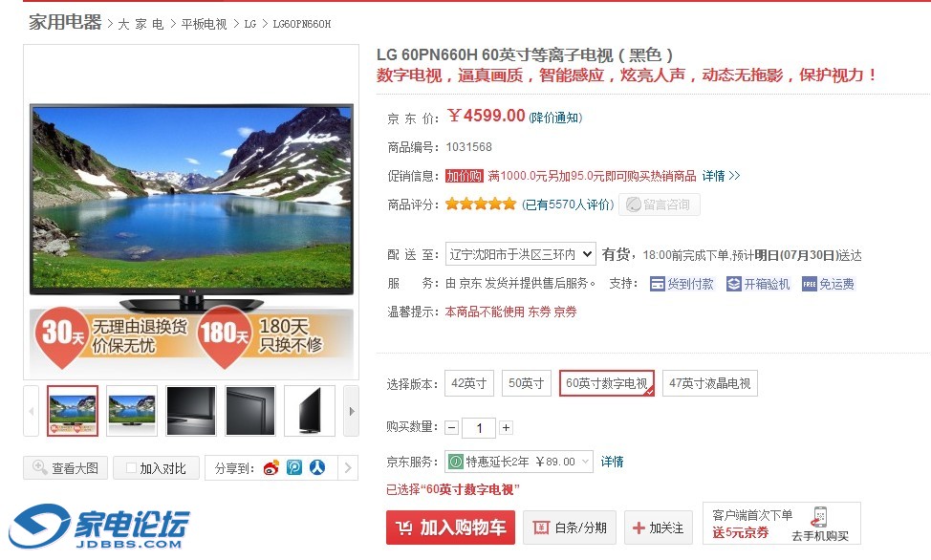The width and height of the screenshot is (931, 560).
Task: View the side-profile TV thumbnail
Action: pos(310,411)
